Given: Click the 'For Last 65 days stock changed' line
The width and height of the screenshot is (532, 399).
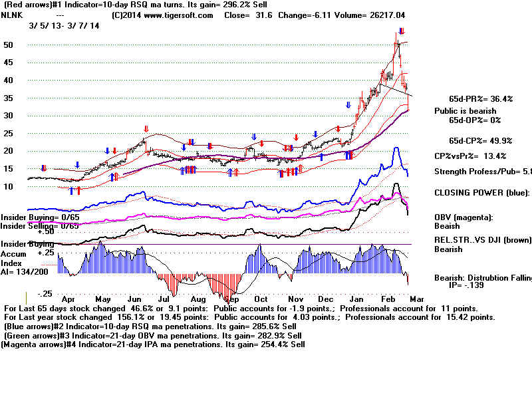Looking at the screenshot, I should 241,309.
